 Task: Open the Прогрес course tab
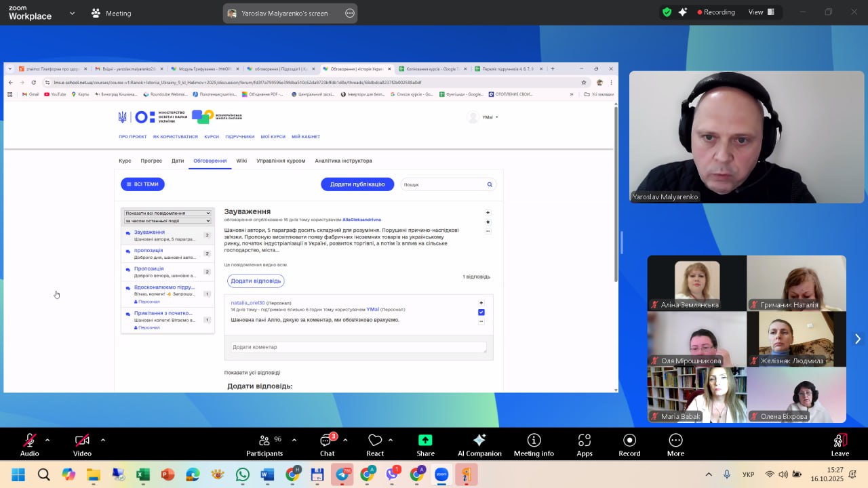[x=151, y=161]
